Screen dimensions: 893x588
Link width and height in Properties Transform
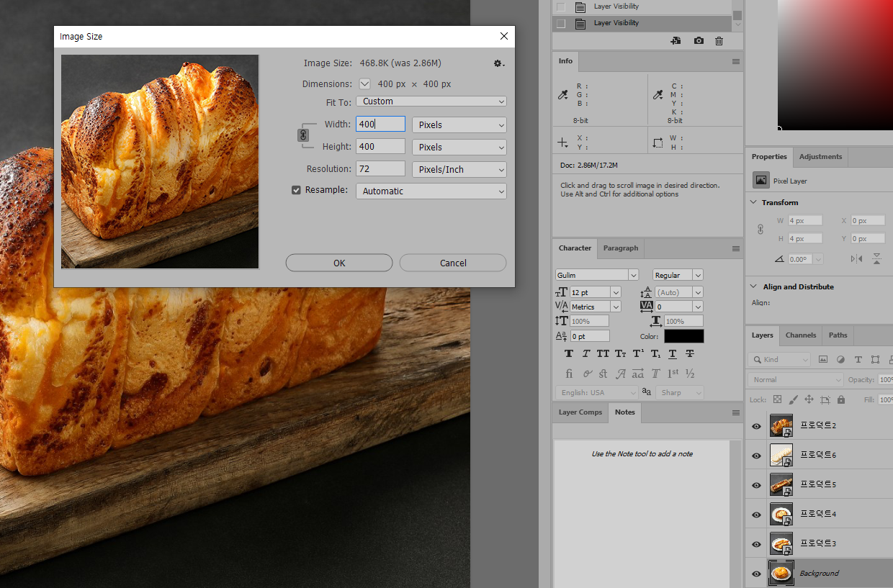tap(760, 229)
